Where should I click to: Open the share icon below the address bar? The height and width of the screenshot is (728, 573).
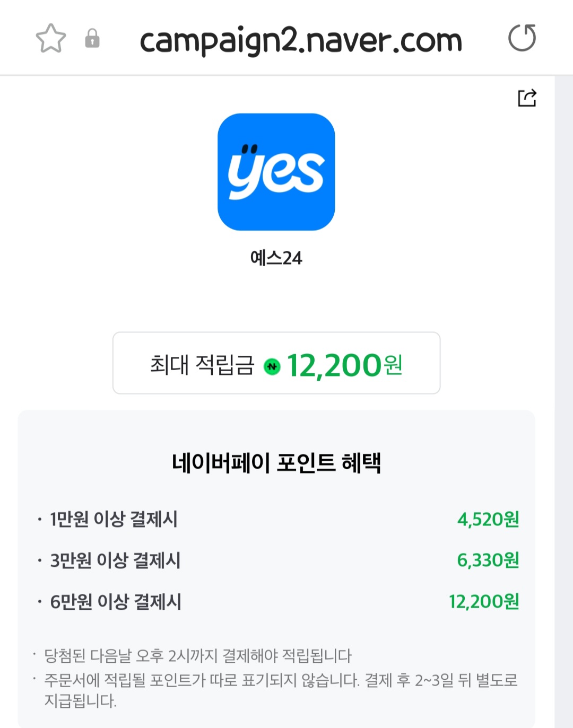[x=527, y=98]
